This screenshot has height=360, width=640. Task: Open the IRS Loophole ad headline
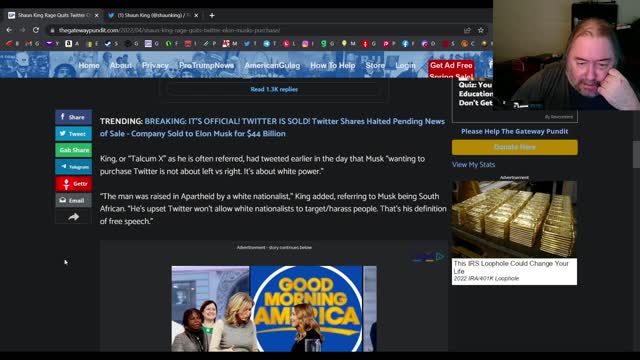(x=511, y=267)
